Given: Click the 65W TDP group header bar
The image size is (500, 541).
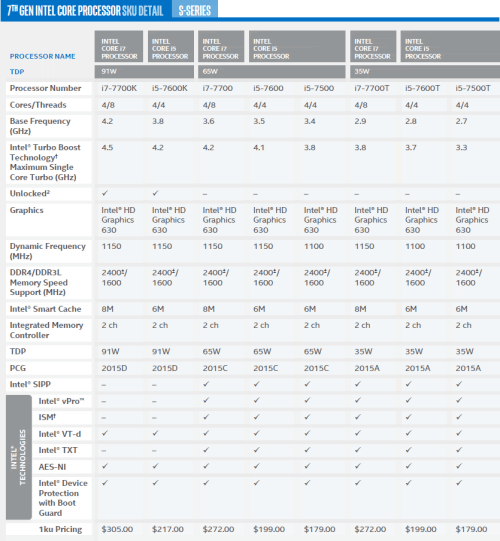Looking at the screenshot, I should click(x=272, y=71).
